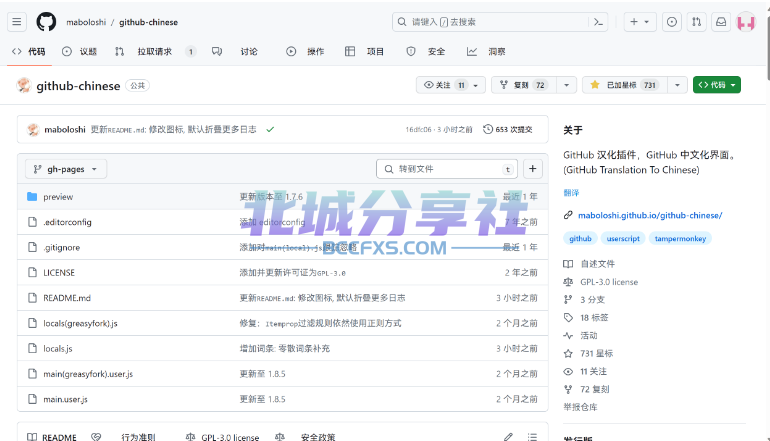Open the main.user.js file
Image resolution: width=770 pixels, height=441 pixels.
click(x=65, y=399)
